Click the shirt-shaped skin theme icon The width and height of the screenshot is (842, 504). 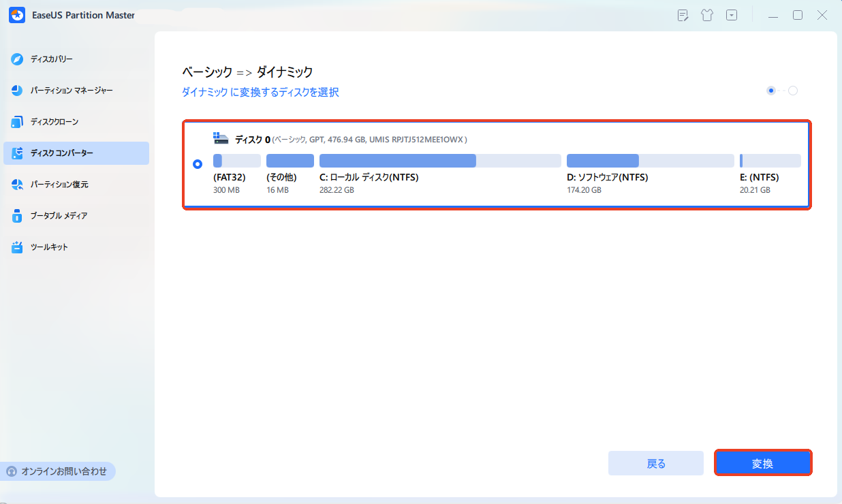click(x=706, y=15)
